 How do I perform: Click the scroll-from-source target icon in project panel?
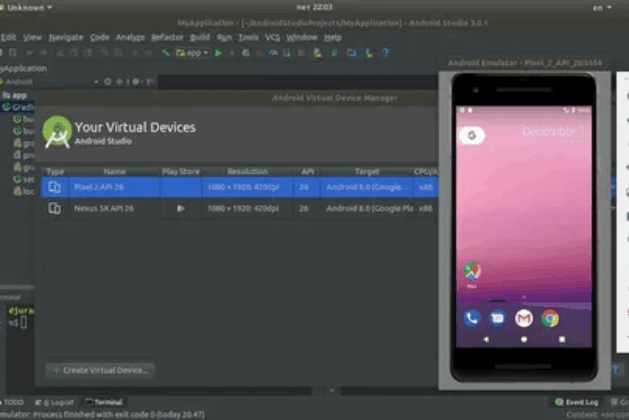108,82
